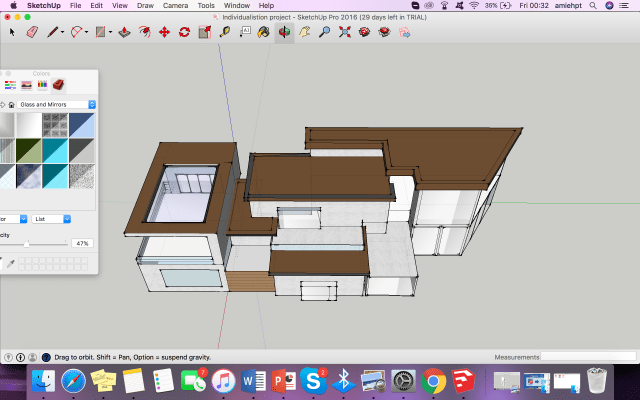
Task: Expand the Line tool dropdown arrow
Action: point(62,32)
